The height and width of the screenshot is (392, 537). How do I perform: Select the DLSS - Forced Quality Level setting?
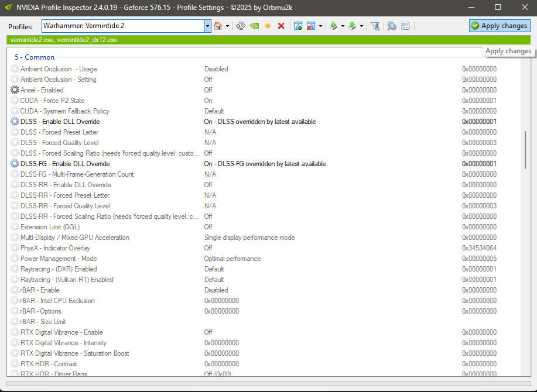coord(264,143)
